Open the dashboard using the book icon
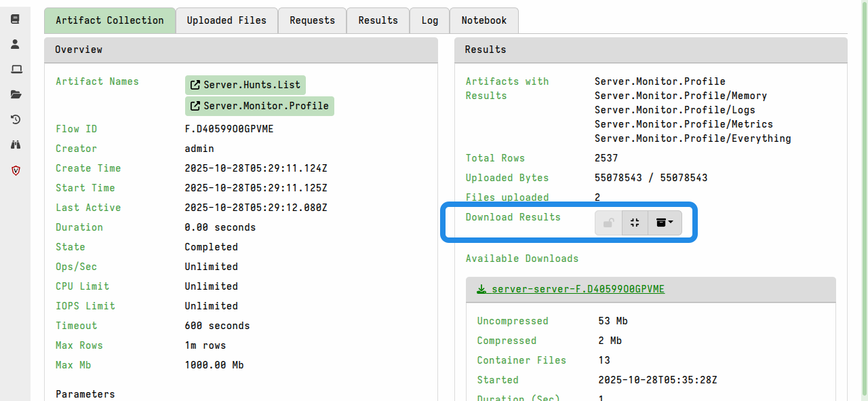The image size is (868, 401). pyautogui.click(x=15, y=18)
